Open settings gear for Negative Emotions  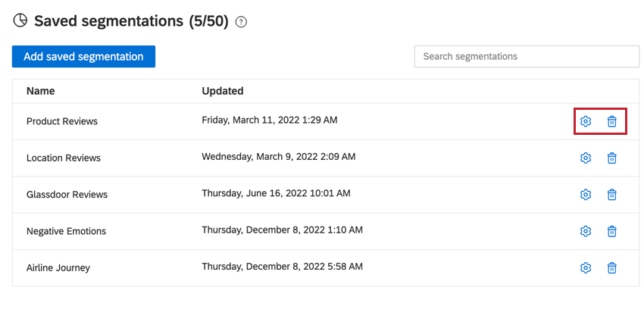click(x=585, y=231)
